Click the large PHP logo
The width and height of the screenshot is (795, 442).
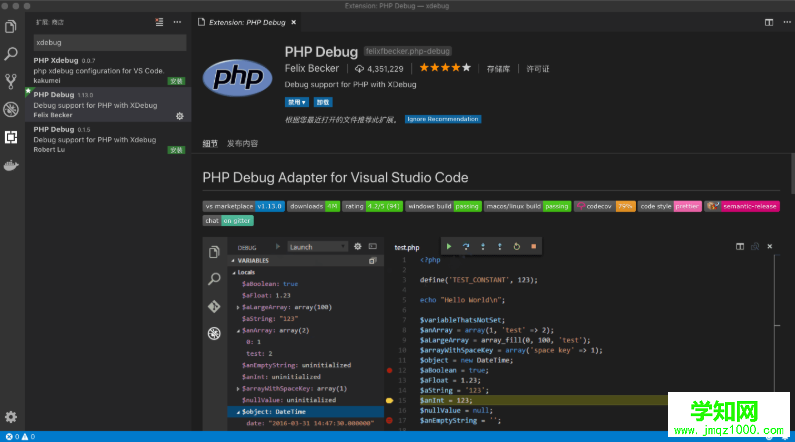237,78
